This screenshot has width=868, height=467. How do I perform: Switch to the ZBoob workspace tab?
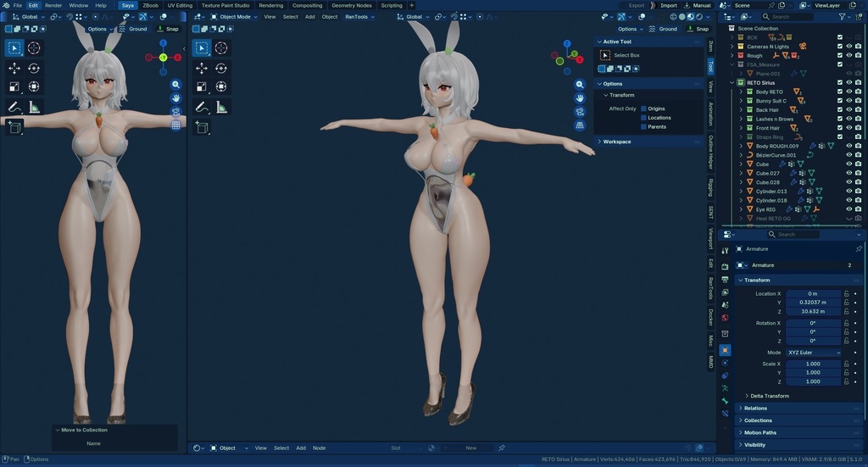(151, 6)
